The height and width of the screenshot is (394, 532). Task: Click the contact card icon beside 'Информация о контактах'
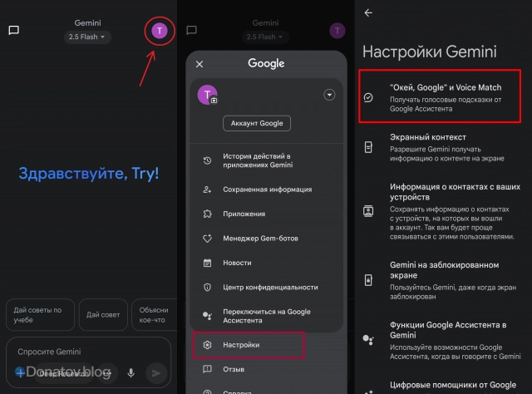[x=368, y=211]
